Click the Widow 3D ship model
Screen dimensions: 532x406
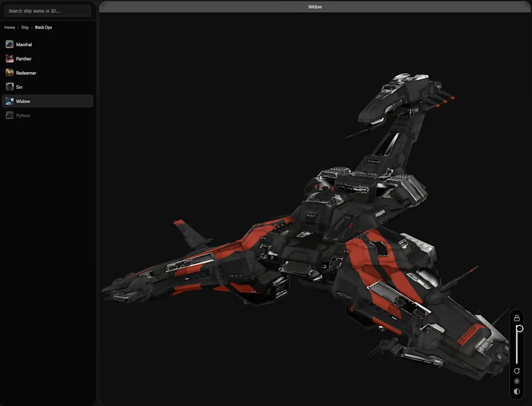pyautogui.click(x=305, y=227)
